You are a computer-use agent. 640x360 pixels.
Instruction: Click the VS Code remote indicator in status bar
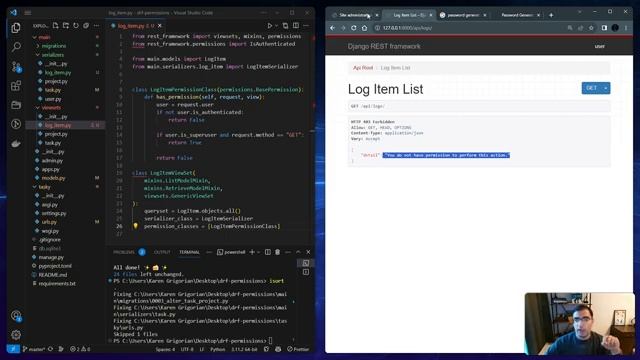click(13, 349)
